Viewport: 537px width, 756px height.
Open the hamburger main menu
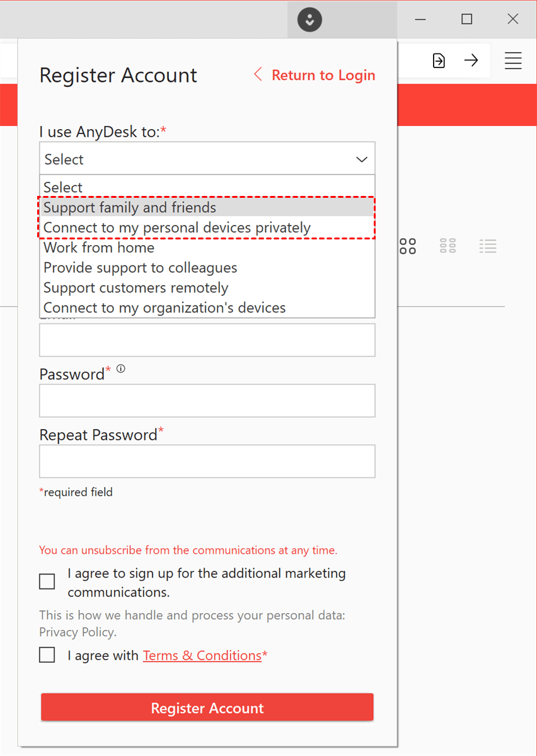click(513, 60)
